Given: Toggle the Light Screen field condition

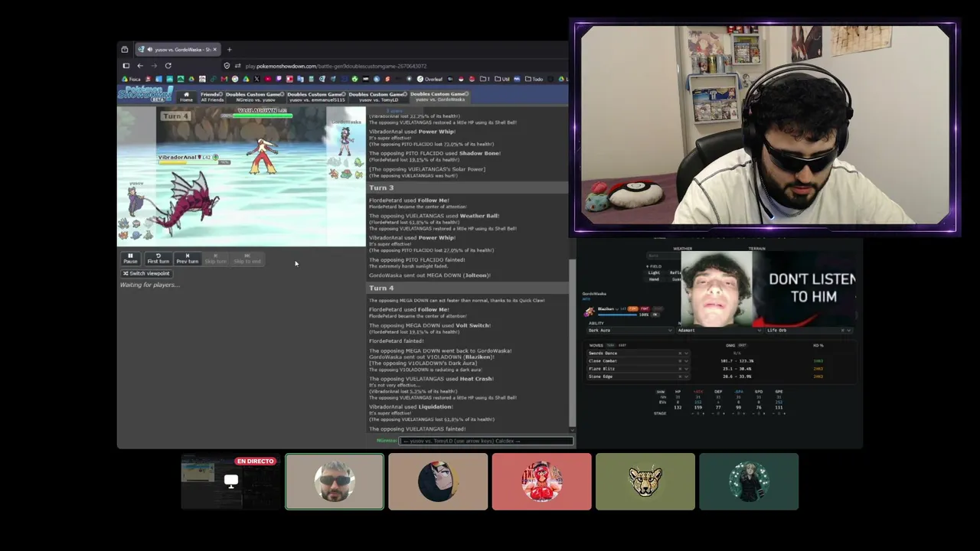Looking at the screenshot, I should pos(655,272).
